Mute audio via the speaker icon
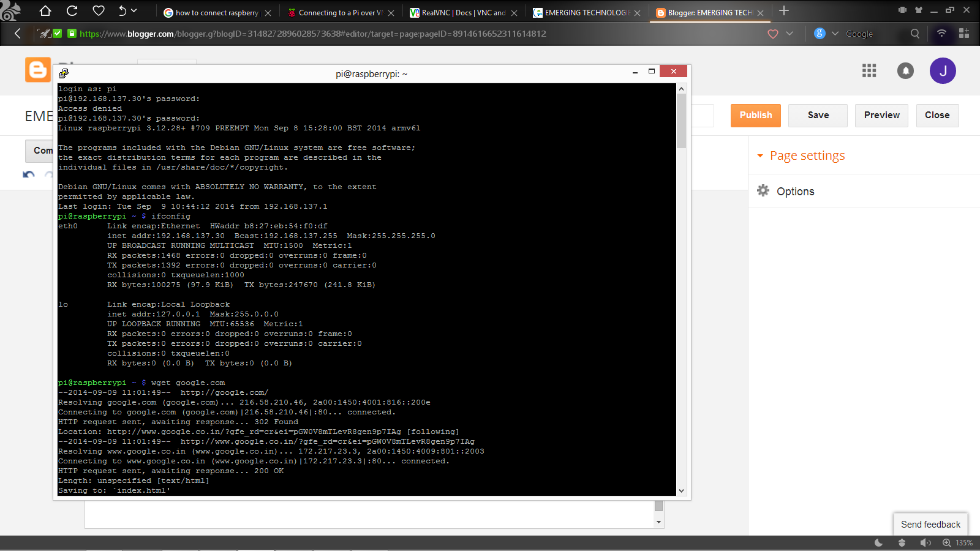The width and height of the screenshot is (980, 557). tap(925, 542)
